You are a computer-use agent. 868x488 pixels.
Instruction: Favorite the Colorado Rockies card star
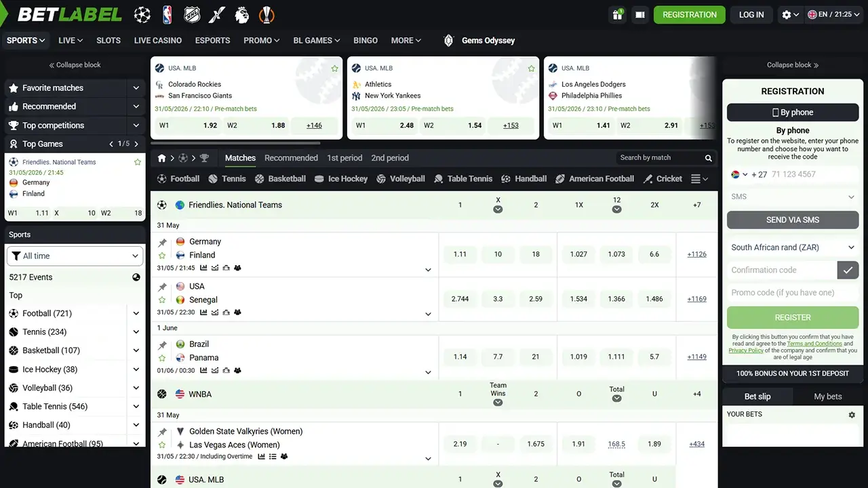pyautogui.click(x=334, y=68)
